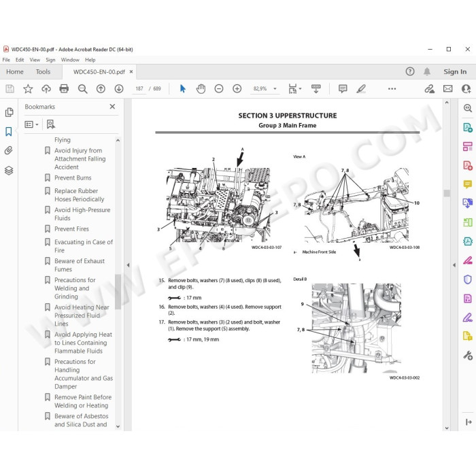Open the Attachments panel

coord(8,150)
